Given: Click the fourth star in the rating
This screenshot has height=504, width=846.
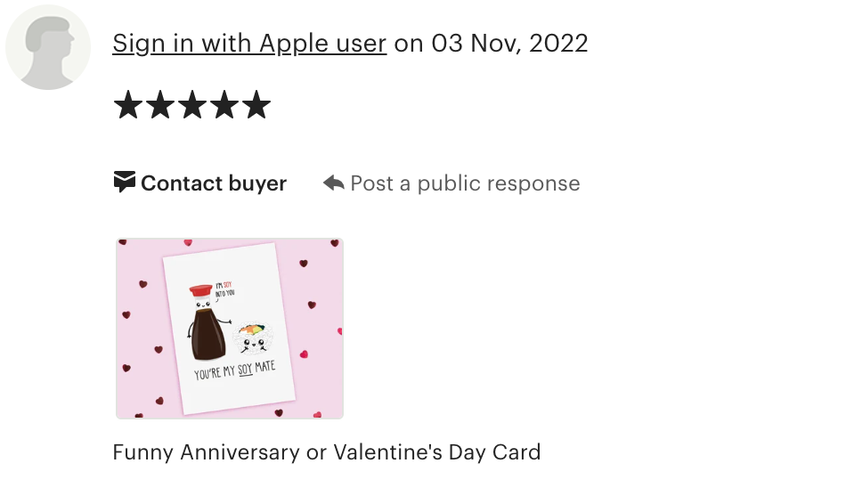Looking at the screenshot, I should coord(224,105).
